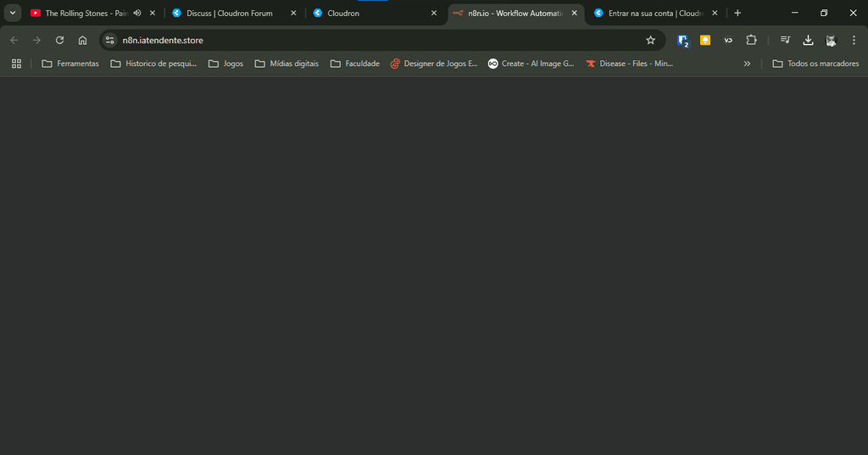The image size is (868, 455).
Task: Open the media controls icon
Action: click(x=786, y=40)
